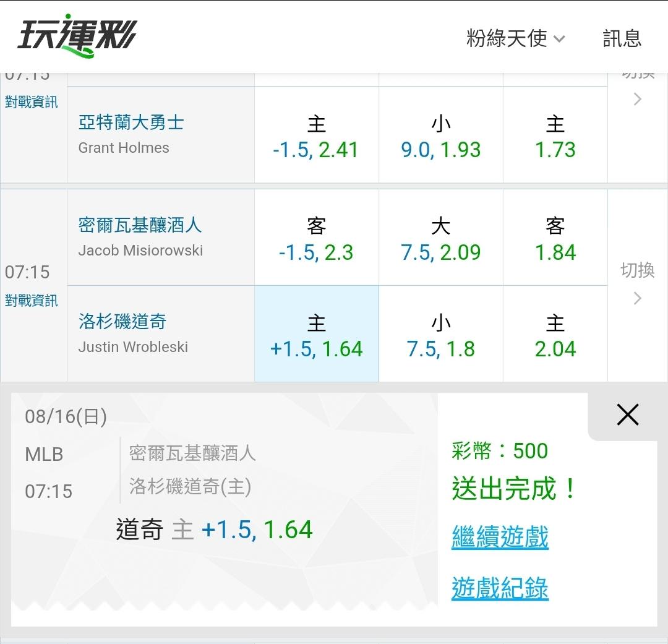Viewport: 668px width, 644px height.
Task: Select Braves home spread -1.5, 2.41
Action: 316,135
